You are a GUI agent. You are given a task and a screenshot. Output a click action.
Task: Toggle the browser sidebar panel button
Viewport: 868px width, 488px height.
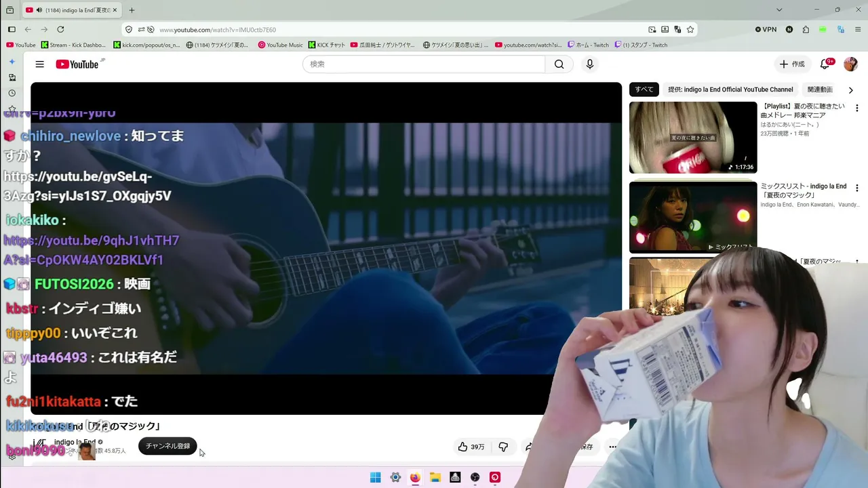pyautogui.click(x=12, y=30)
